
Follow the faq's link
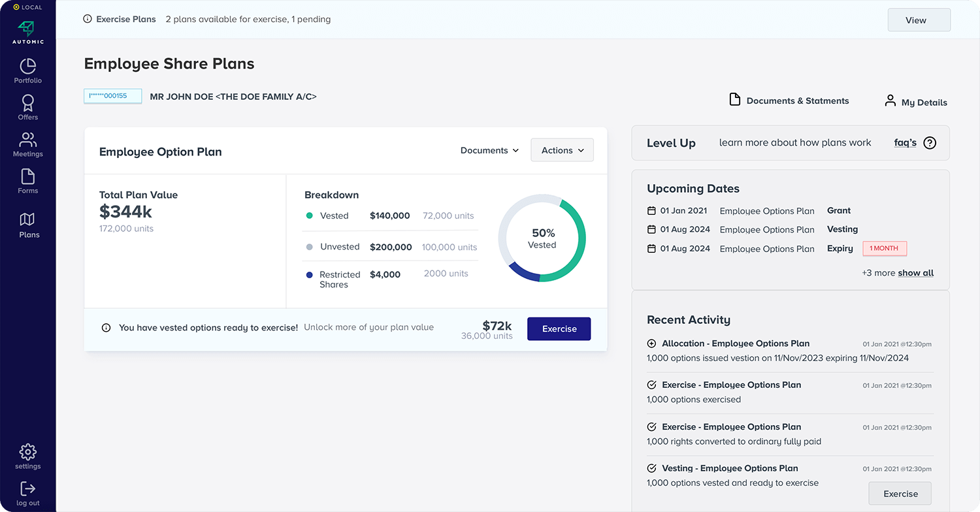click(x=905, y=143)
